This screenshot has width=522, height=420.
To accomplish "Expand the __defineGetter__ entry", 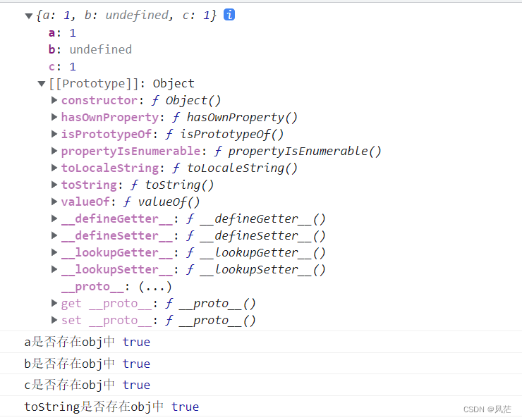I will coord(54,218).
